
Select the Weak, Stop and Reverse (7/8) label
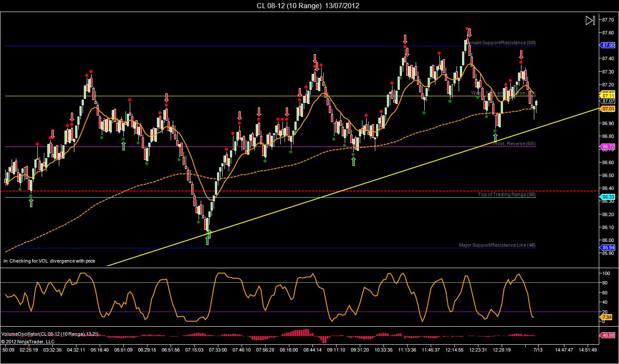(x=503, y=93)
